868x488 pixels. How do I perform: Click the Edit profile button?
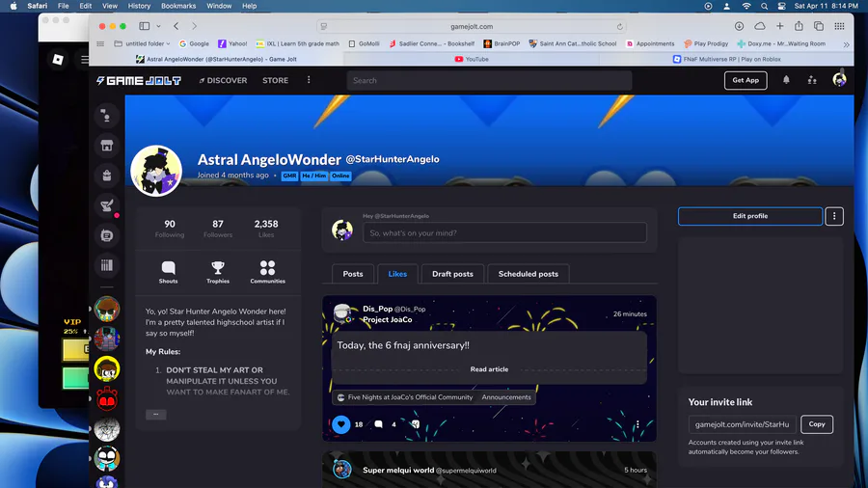(750, 216)
